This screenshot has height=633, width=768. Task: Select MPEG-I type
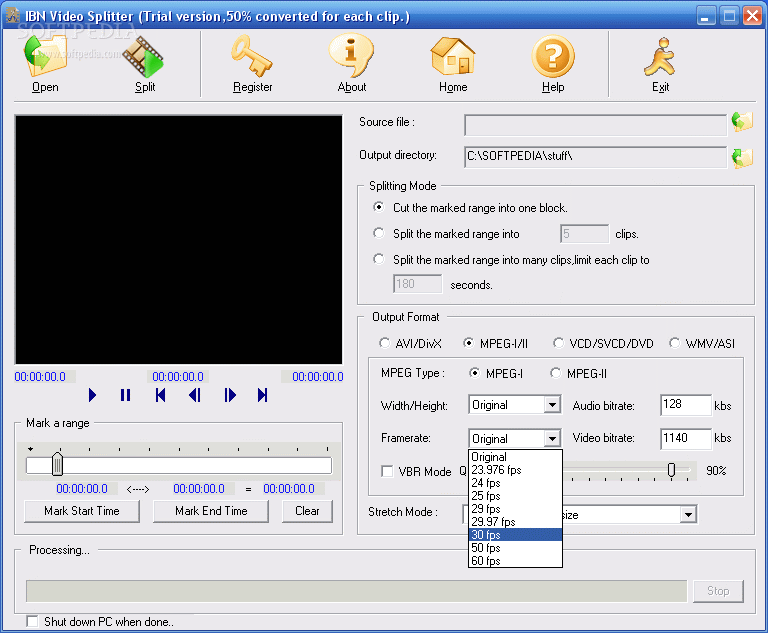474,373
